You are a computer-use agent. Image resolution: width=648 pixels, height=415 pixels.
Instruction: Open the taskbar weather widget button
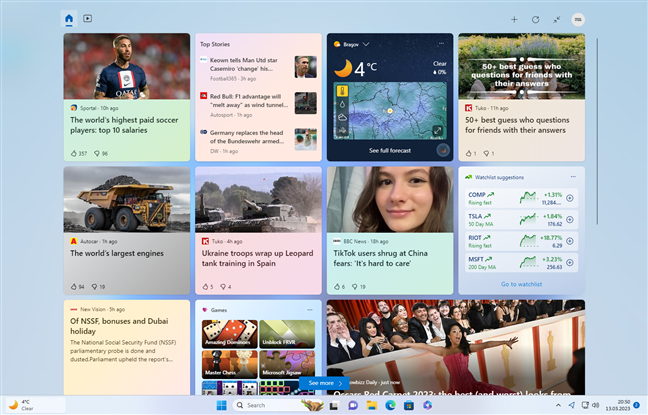point(35,405)
